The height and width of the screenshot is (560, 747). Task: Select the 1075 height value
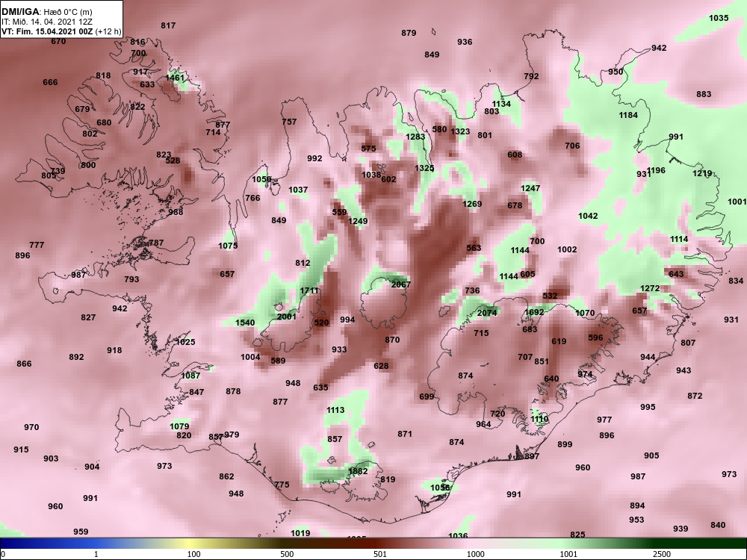pos(228,245)
